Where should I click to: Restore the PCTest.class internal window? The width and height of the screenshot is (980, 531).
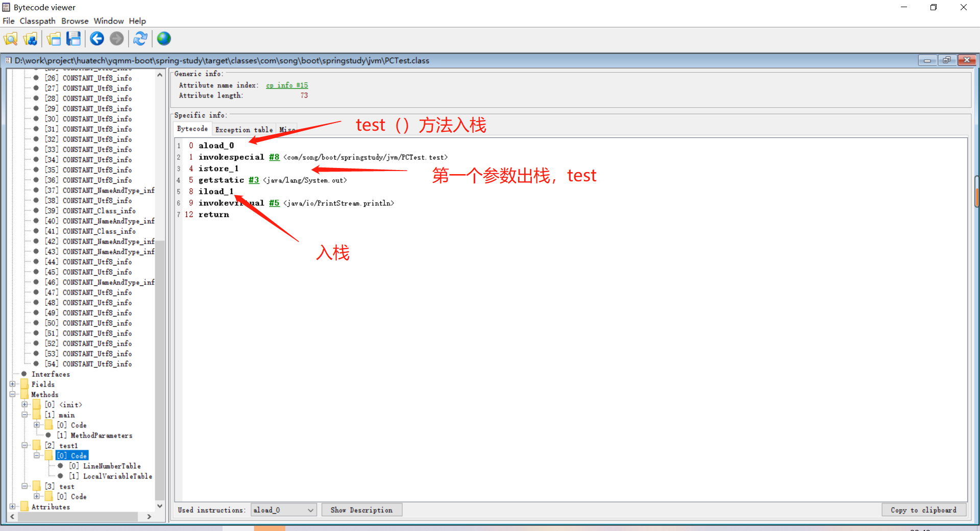[x=947, y=60]
